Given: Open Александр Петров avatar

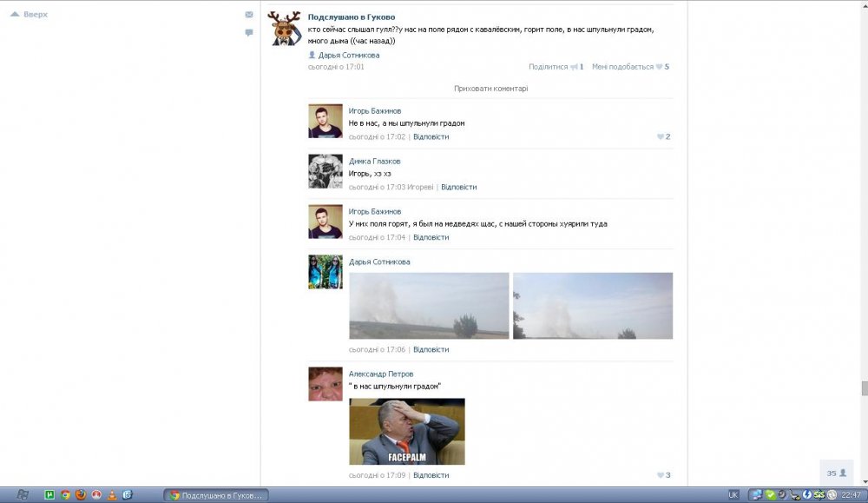Looking at the screenshot, I should pos(325,384).
